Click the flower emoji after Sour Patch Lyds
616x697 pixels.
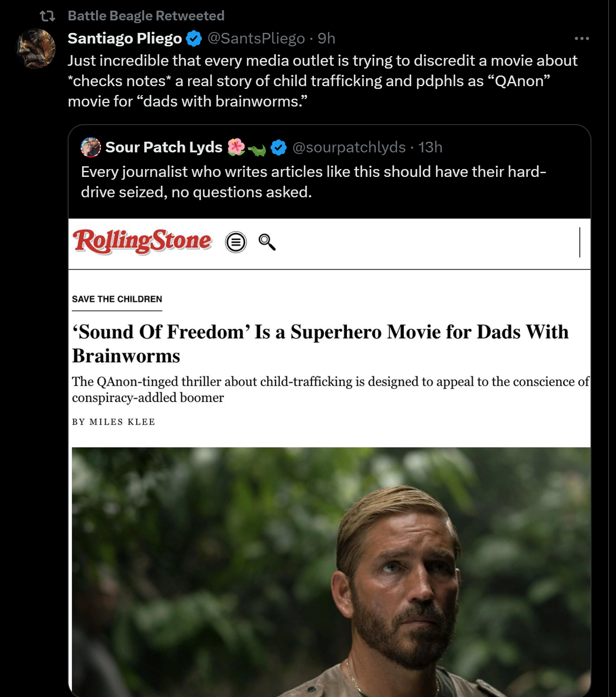[x=236, y=147]
